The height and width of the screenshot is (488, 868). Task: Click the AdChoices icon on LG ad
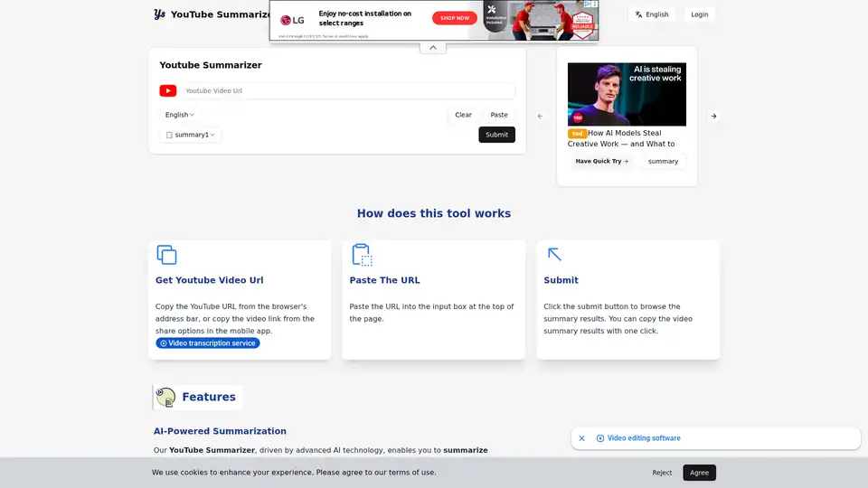point(588,4)
